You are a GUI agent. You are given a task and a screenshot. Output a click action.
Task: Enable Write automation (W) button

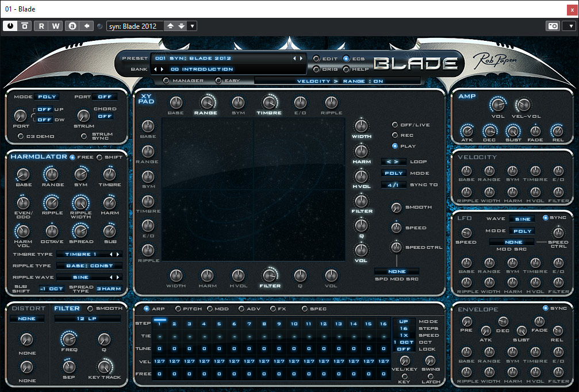point(56,26)
